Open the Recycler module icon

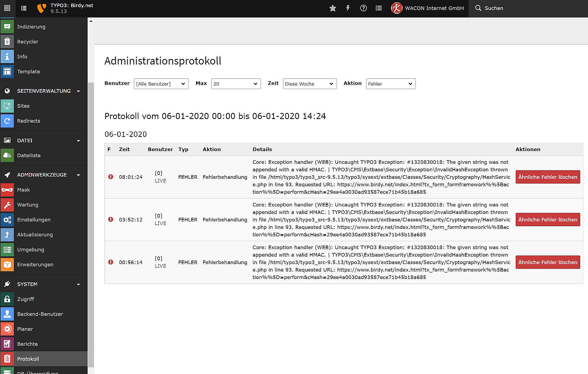tap(7, 42)
